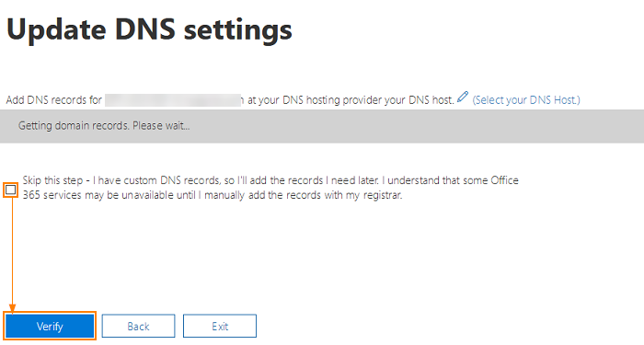Viewport: 644px width, 345px height.
Task: Click the Add DNS records for text
Action: click(x=53, y=100)
